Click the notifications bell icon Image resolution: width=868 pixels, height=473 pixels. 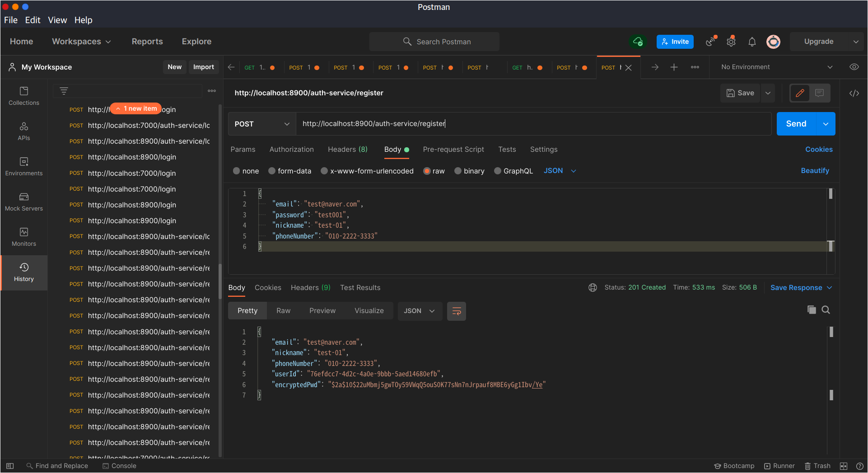coord(752,42)
